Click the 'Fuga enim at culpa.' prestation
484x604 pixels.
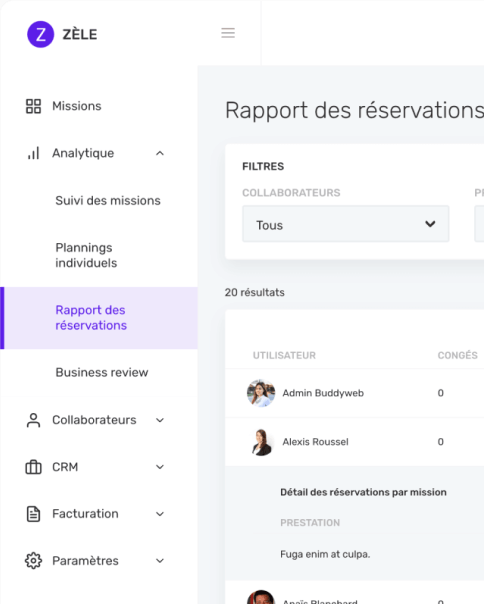point(325,555)
